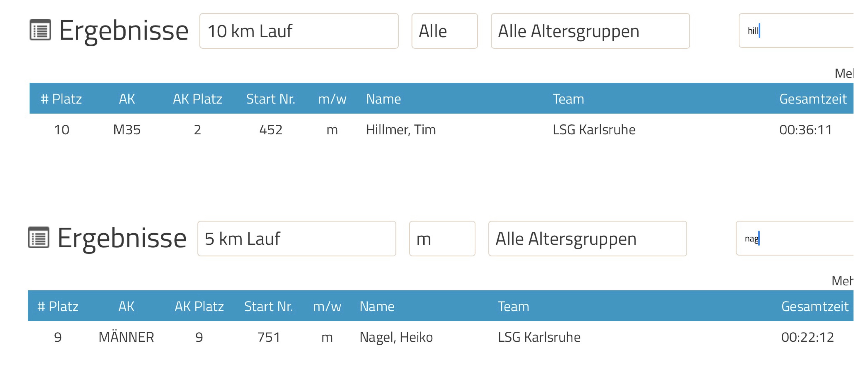The width and height of the screenshot is (868, 367).
Task: Sort top table by Gesamtzeit column
Action: click(813, 99)
